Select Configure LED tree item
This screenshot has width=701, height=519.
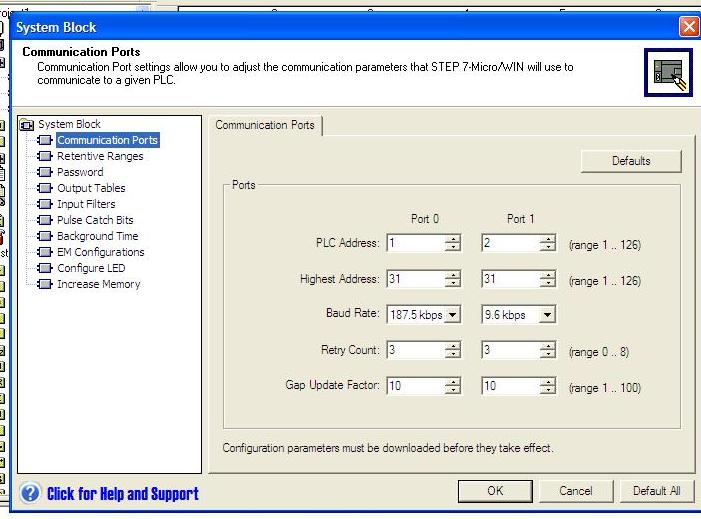pyautogui.click(x=91, y=268)
